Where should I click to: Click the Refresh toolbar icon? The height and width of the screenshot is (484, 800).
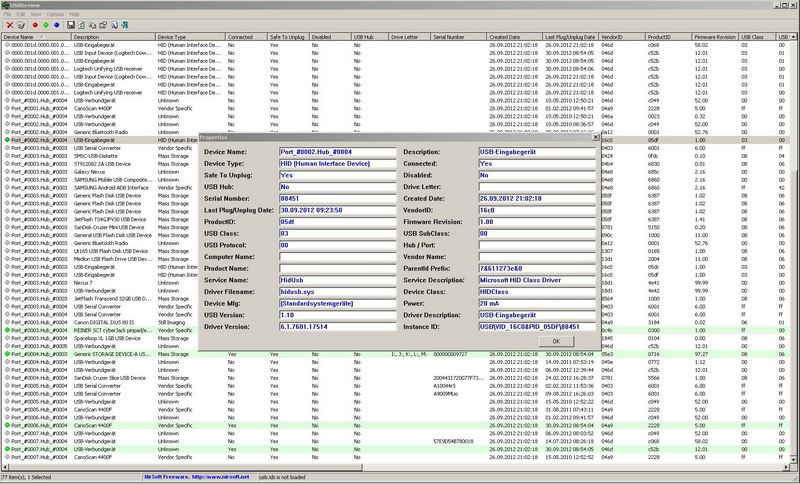coord(82,25)
